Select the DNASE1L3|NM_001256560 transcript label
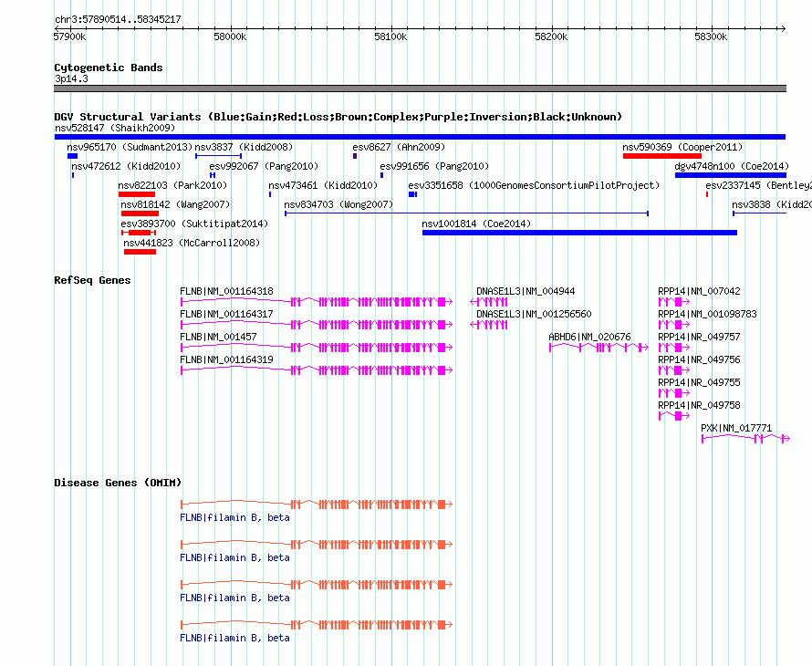 (534, 314)
